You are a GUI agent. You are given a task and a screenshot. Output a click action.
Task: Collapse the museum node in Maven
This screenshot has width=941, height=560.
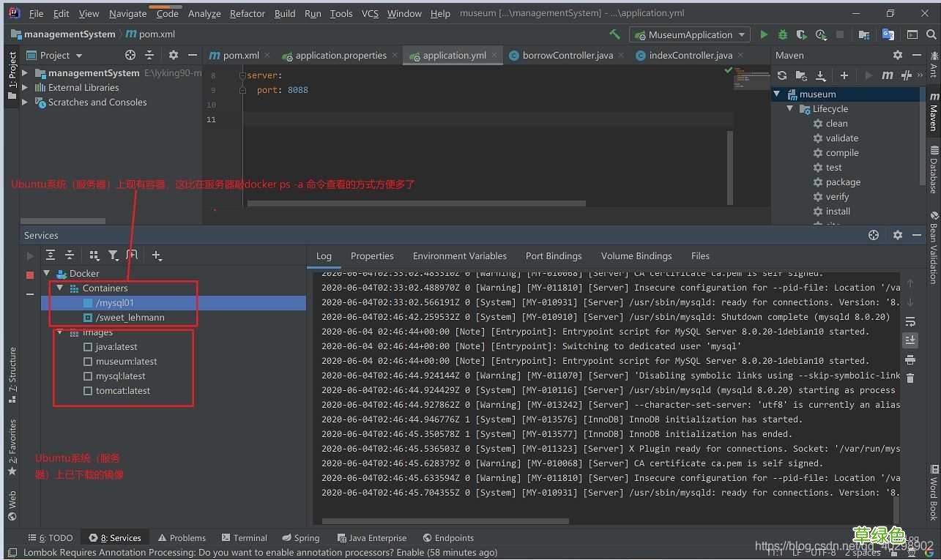[x=778, y=94]
